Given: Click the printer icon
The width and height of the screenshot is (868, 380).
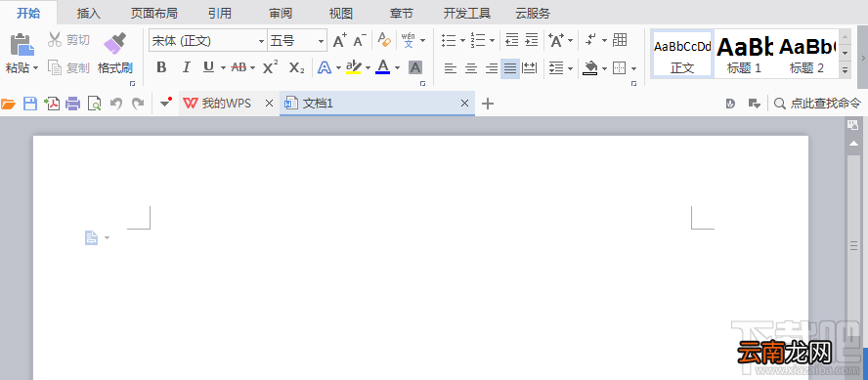Looking at the screenshot, I should tap(73, 104).
